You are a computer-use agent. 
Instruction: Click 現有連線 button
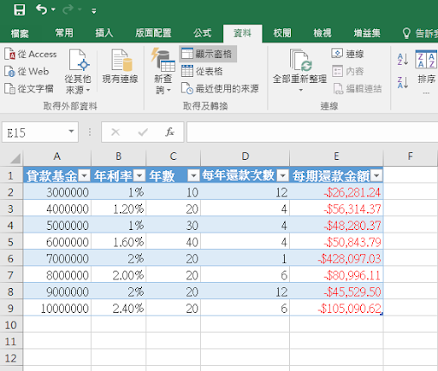coord(120,66)
